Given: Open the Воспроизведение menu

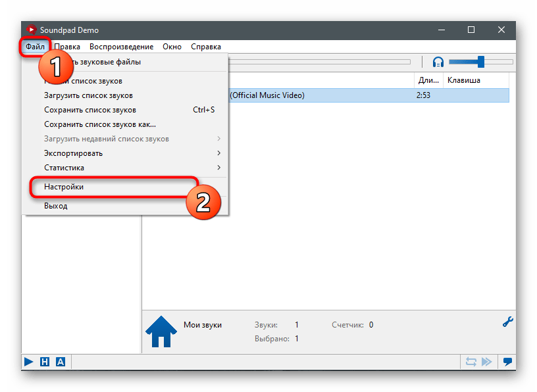Looking at the screenshot, I should [122, 47].
